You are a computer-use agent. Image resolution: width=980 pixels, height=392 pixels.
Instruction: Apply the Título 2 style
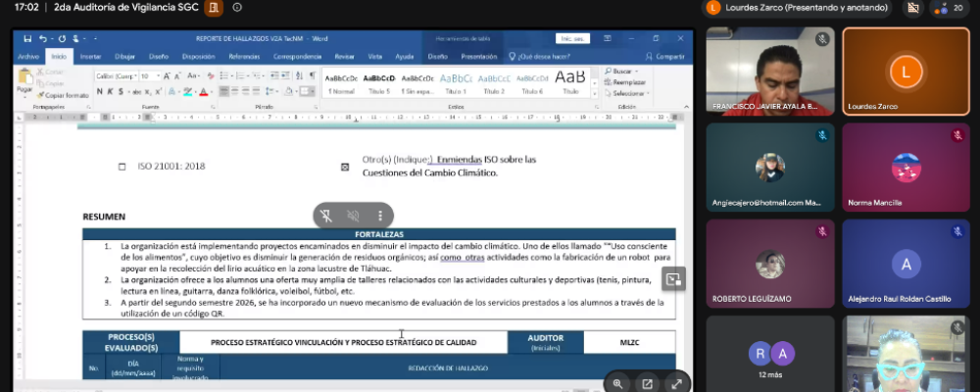[x=494, y=83]
